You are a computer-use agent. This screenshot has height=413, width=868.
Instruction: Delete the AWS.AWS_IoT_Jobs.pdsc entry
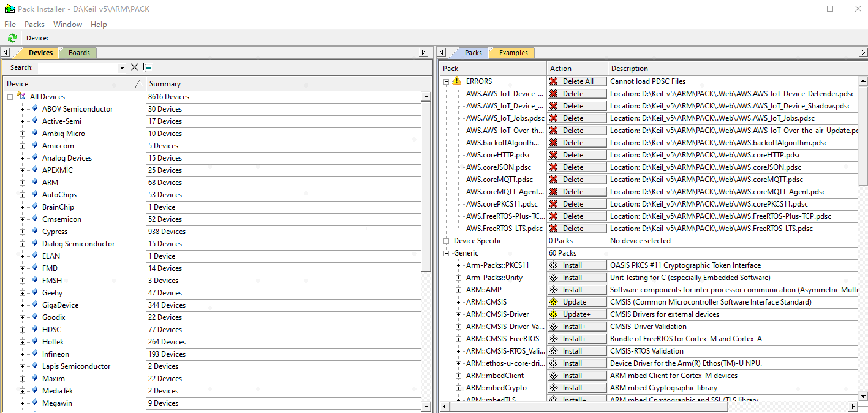[577, 118]
